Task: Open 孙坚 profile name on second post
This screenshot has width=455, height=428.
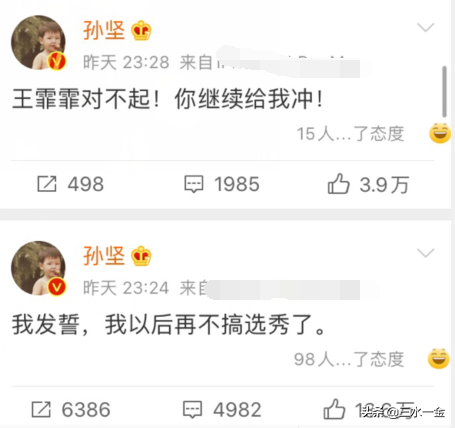Action: (x=104, y=256)
